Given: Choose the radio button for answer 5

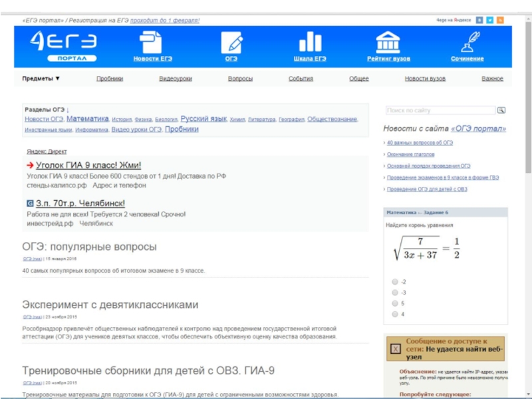Looking at the screenshot, I should point(395,303).
